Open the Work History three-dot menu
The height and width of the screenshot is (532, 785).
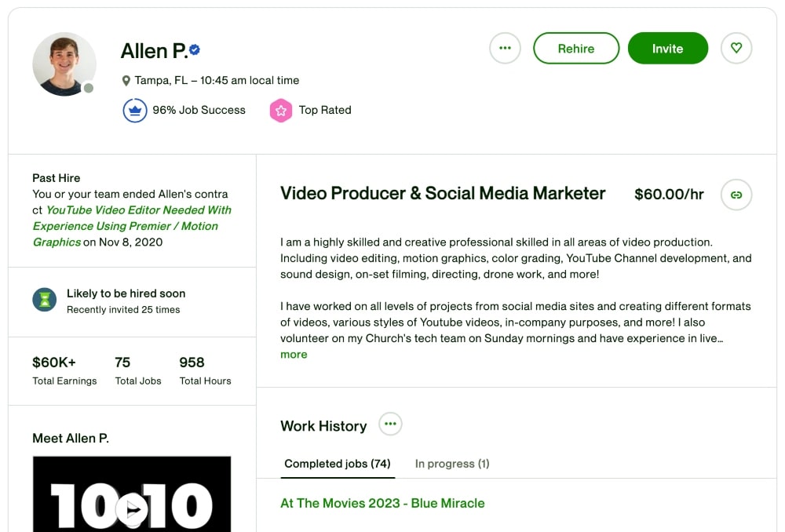[x=390, y=424]
